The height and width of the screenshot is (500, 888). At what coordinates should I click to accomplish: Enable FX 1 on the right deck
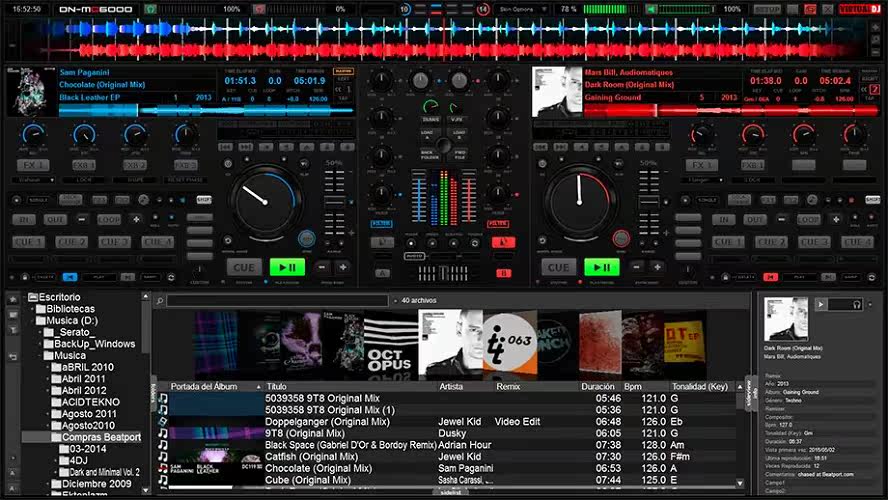[702, 165]
